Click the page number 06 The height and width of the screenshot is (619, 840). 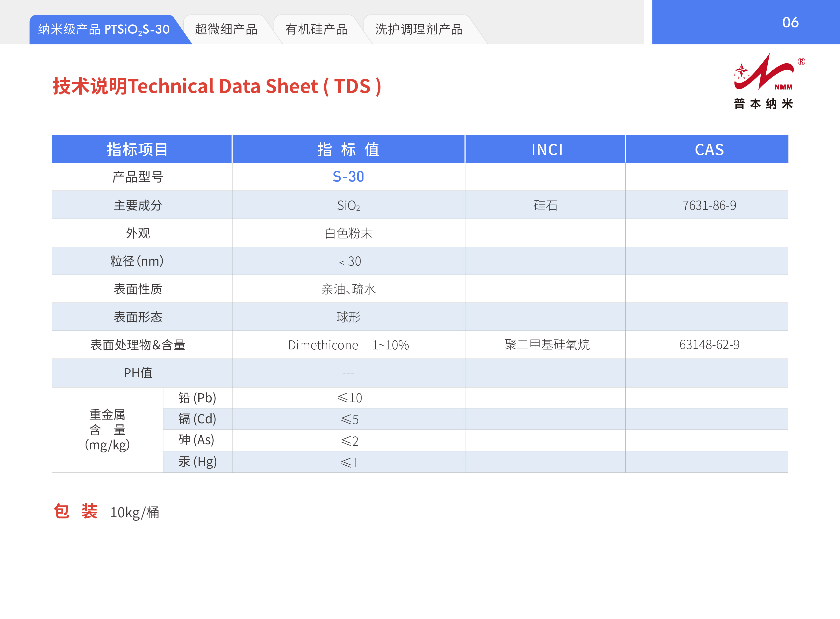point(790,22)
